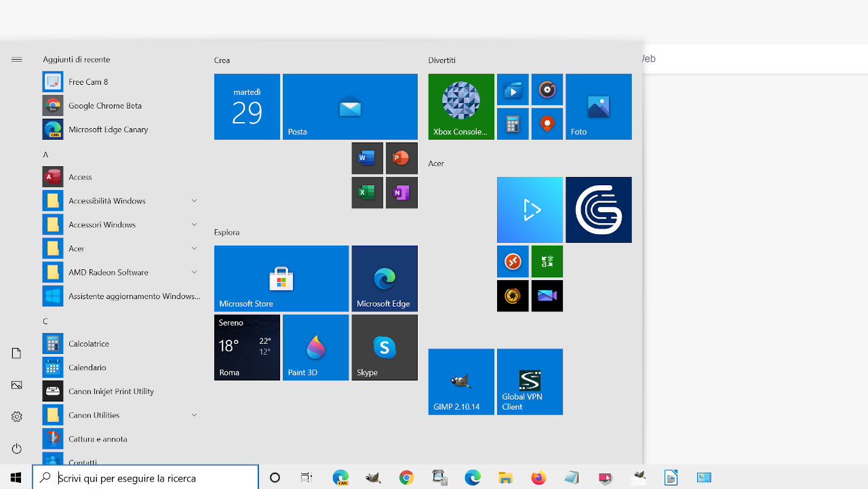Open Firefox from the taskbar
Viewport: 868px width, 489px height.
(x=538, y=477)
